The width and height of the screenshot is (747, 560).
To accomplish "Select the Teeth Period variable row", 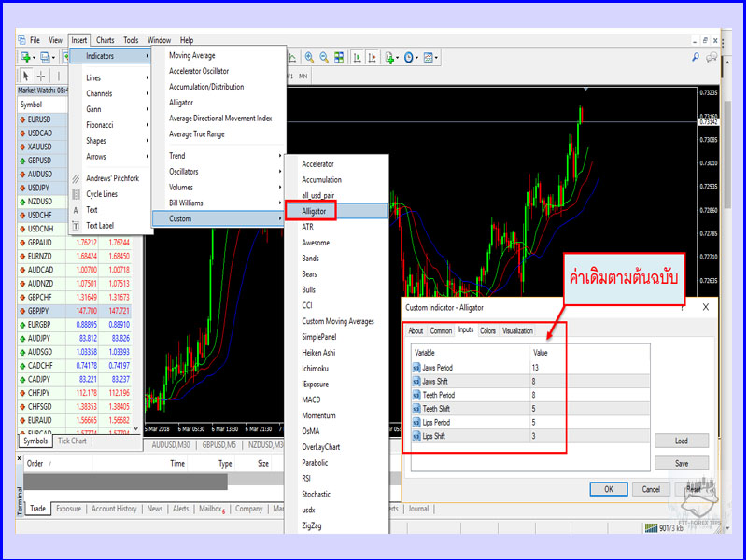I will click(530, 395).
